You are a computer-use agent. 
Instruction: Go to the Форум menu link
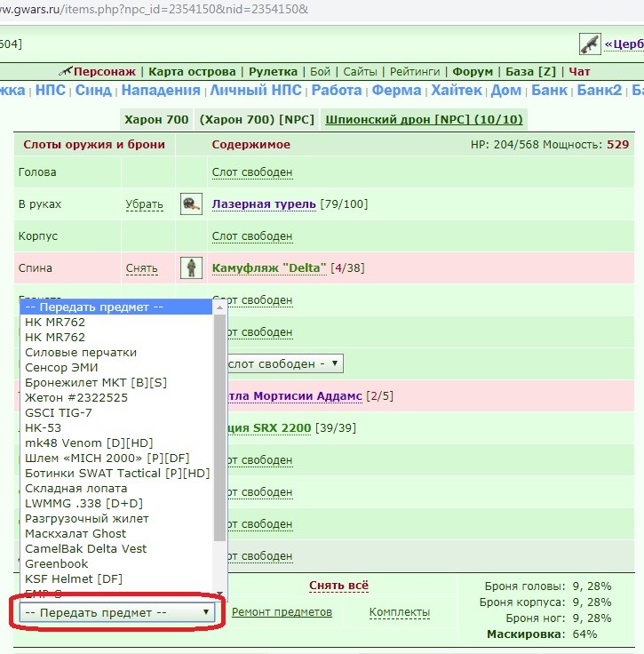point(473,72)
